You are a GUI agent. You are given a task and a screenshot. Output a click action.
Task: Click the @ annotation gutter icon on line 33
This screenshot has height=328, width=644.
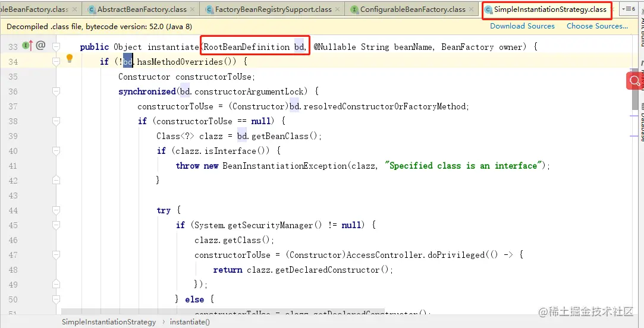coord(40,46)
